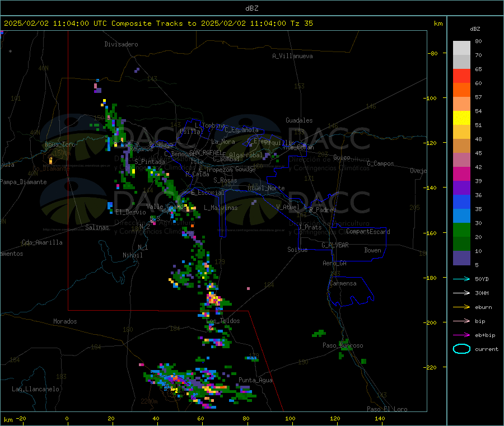Click the 'Cda_Amarilla' map label
Viewport: 504px width, 426px height.
pyautogui.click(x=42, y=242)
